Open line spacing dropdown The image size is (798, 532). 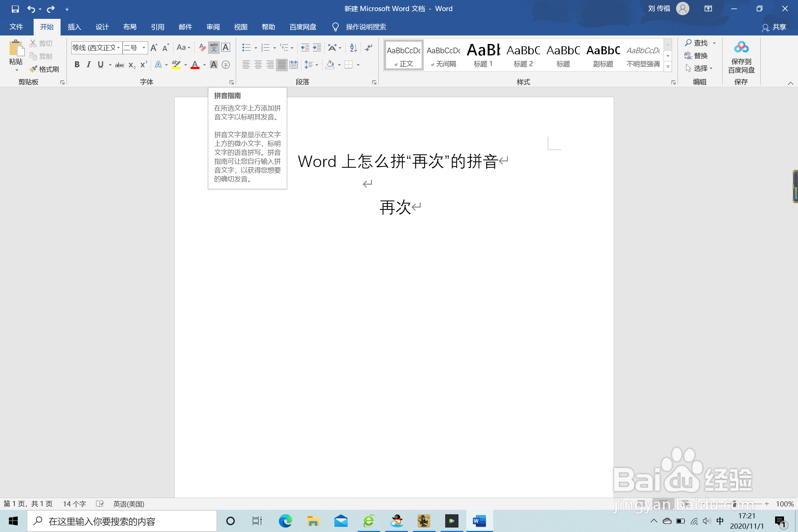click(x=311, y=65)
